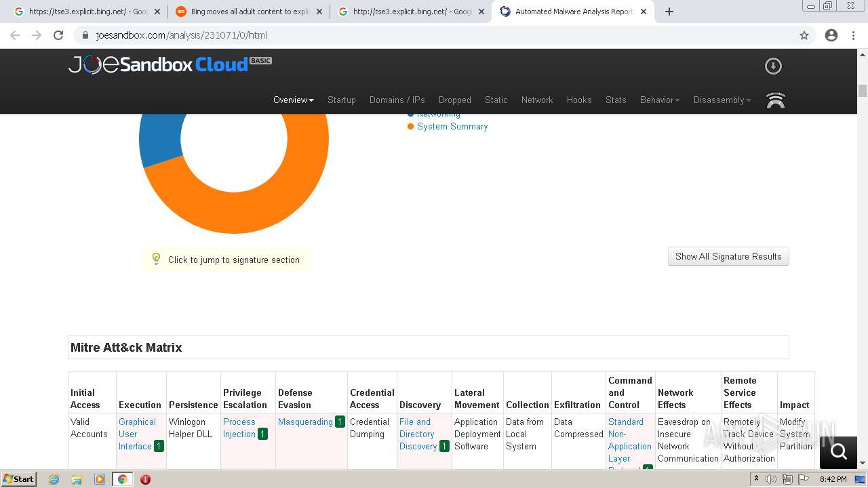Image resolution: width=868 pixels, height=488 pixels.
Task: Bookmark this page with the star icon
Action: point(804,35)
